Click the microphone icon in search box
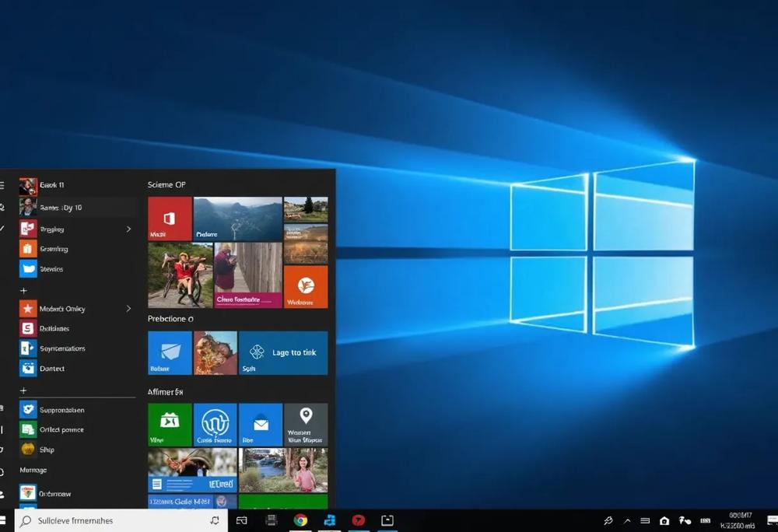The width and height of the screenshot is (778, 532). click(x=215, y=520)
